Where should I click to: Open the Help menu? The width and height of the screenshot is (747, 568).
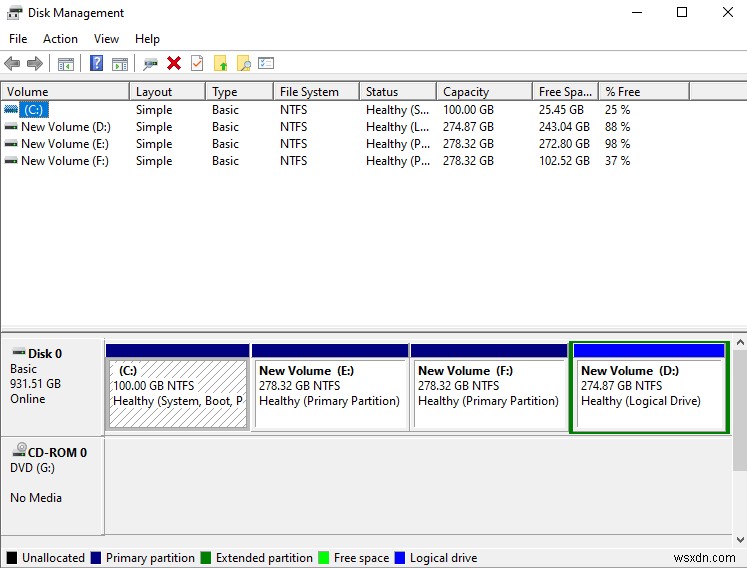[x=147, y=39]
